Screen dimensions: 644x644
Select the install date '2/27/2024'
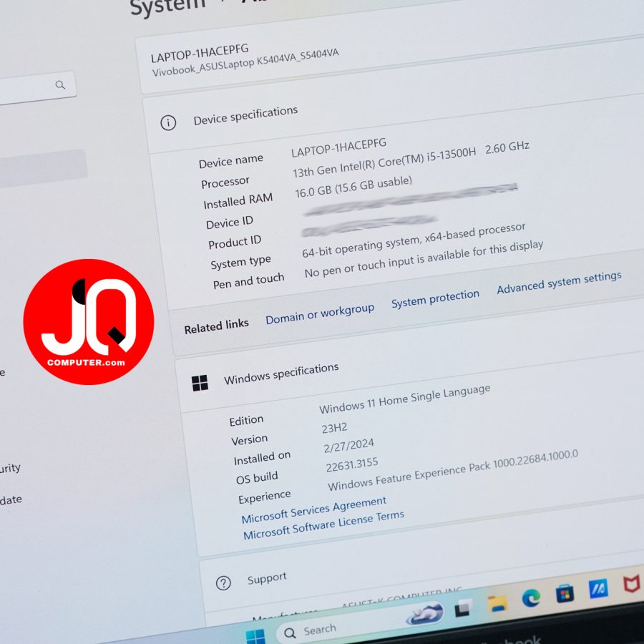[348, 446]
